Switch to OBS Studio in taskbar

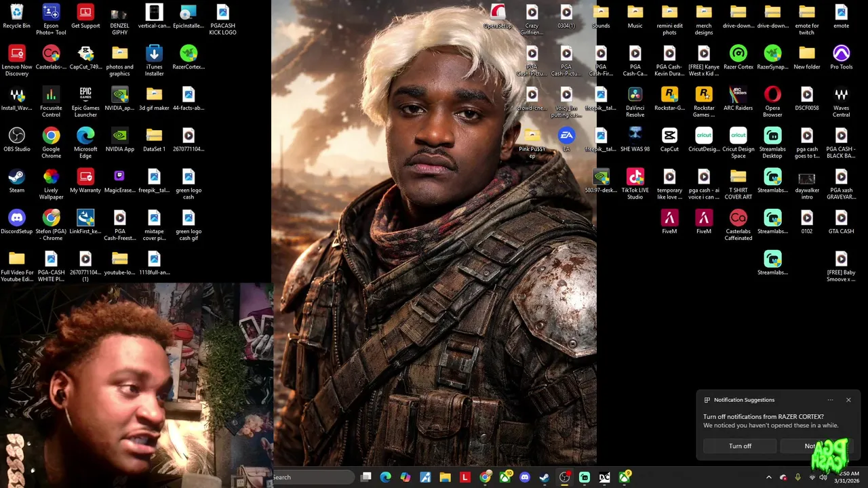[564, 477]
